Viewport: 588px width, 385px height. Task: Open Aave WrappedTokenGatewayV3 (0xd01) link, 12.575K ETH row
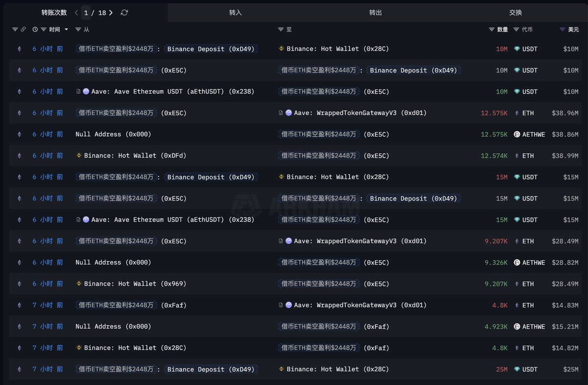[x=360, y=113]
